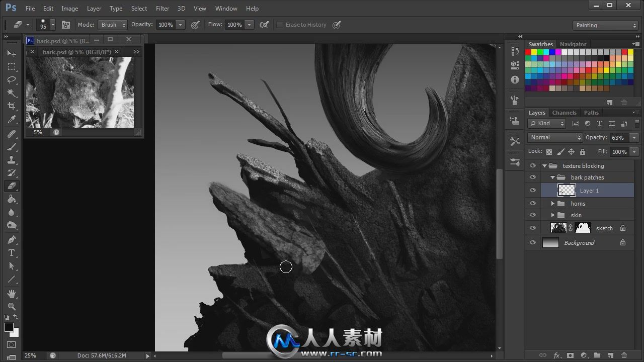Open the File menu

tap(30, 9)
